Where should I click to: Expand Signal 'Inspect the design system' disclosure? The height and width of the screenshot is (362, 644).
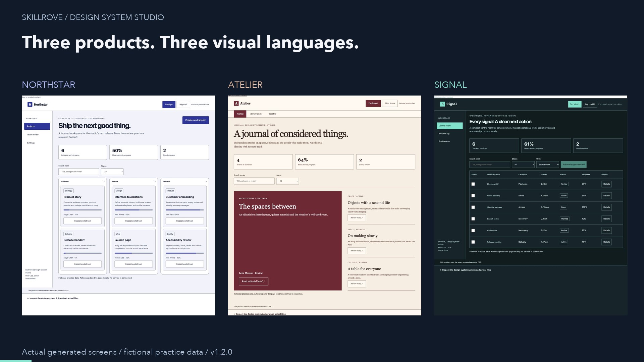(x=466, y=270)
